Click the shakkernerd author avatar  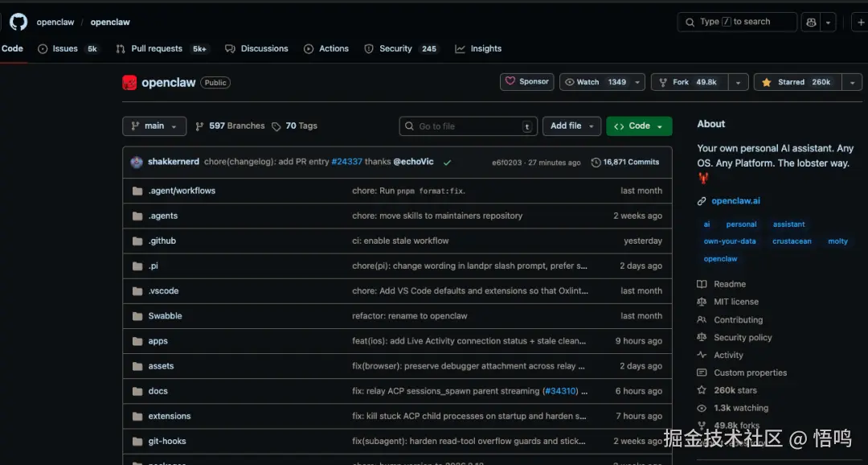(137, 162)
